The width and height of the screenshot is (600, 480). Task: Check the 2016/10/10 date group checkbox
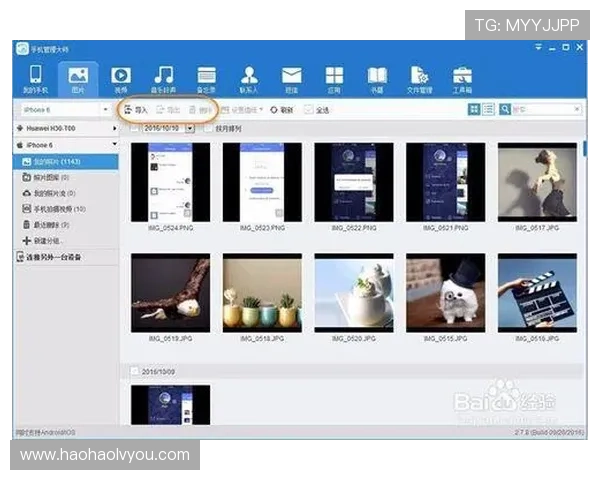click(x=136, y=129)
